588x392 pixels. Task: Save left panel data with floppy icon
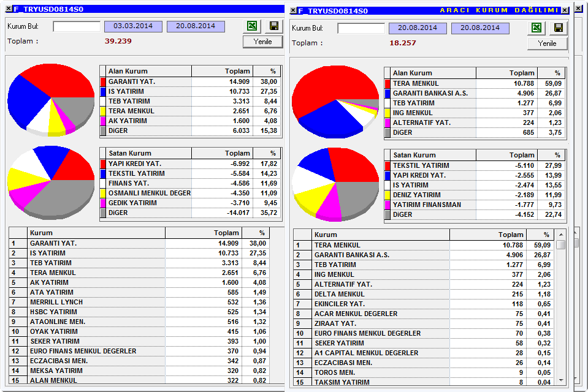[274, 26]
